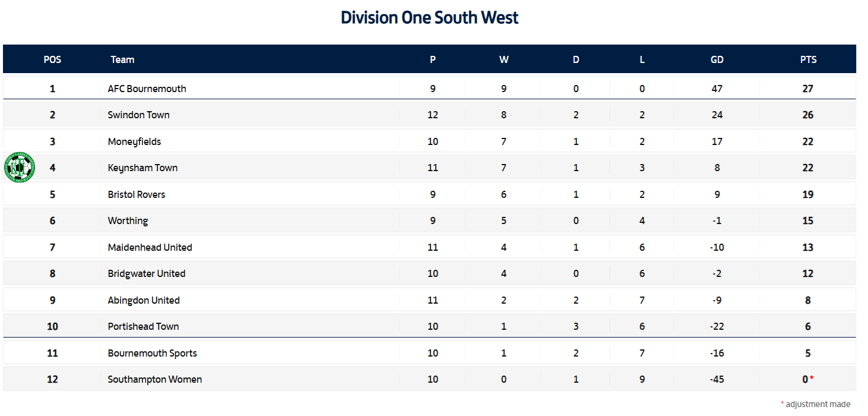The width and height of the screenshot is (868, 416).
Task: Click Bridgwater United in the standings
Action: tap(147, 273)
